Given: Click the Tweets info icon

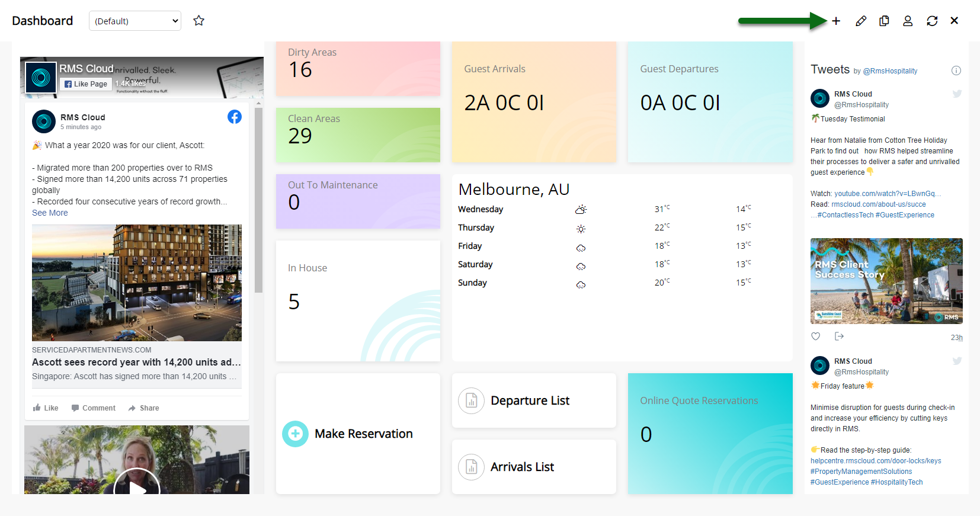Looking at the screenshot, I should point(956,70).
